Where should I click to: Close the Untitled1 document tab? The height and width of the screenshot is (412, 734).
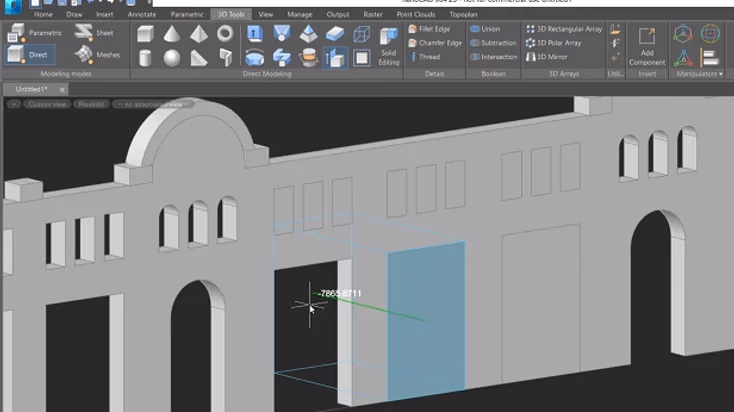[62, 89]
